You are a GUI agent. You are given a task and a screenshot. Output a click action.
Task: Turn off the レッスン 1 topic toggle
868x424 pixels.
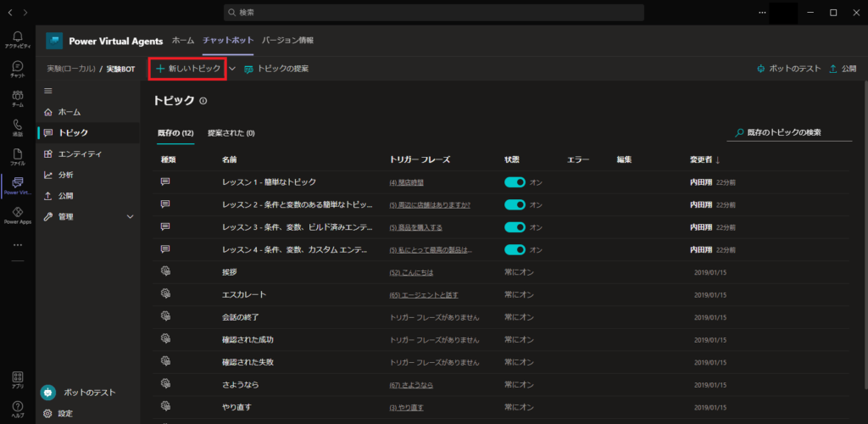pyautogui.click(x=515, y=182)
